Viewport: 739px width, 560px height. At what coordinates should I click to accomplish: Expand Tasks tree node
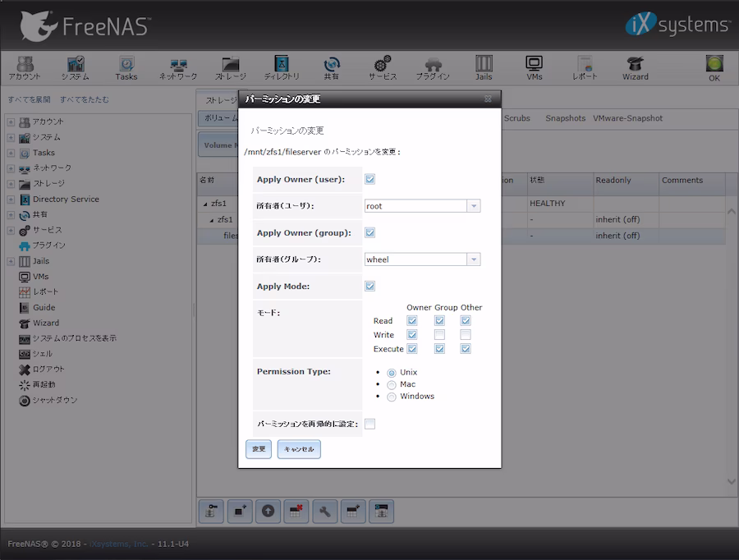[11, 153]
